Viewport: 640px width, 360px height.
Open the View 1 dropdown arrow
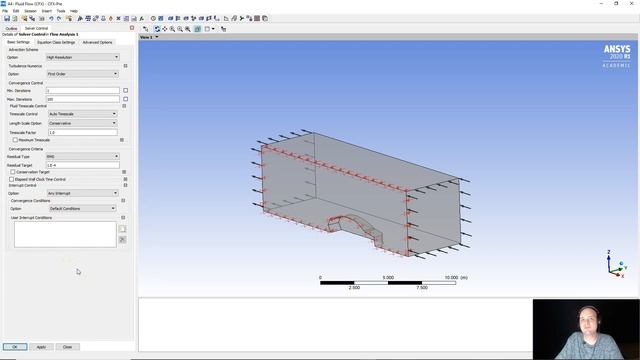coord(157,37)
